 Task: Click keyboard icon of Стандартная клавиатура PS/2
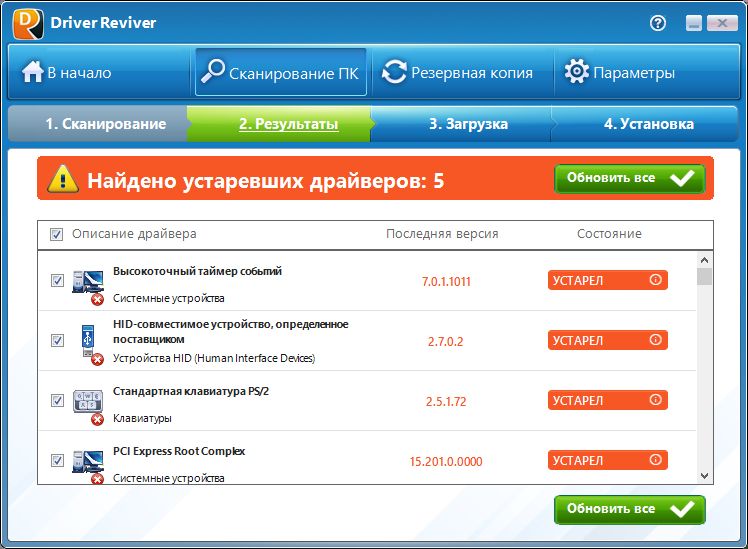click(x=88, y=401)
